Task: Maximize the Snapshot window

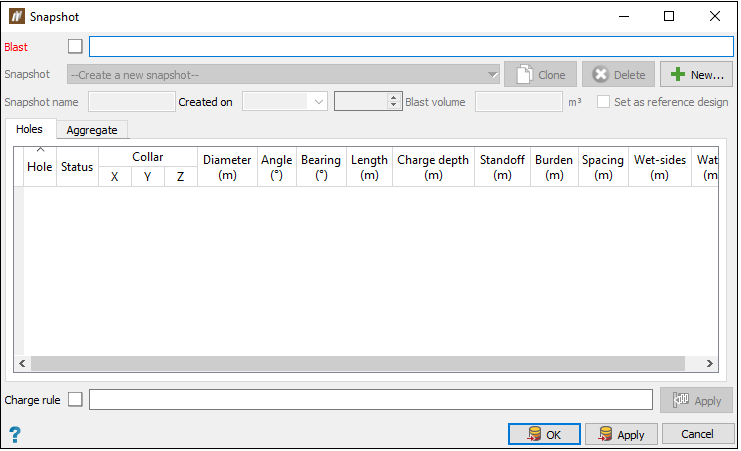Action: pyautogui.click(x=669, y=16)
